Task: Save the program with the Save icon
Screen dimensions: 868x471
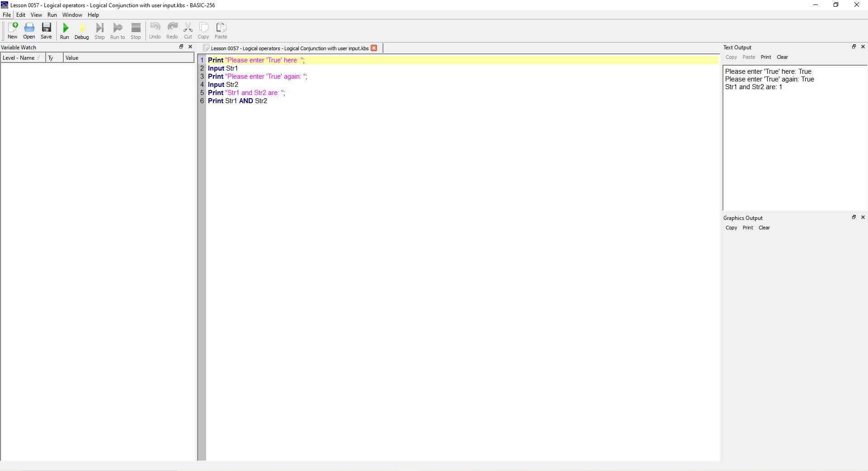Action: [46, 31]
